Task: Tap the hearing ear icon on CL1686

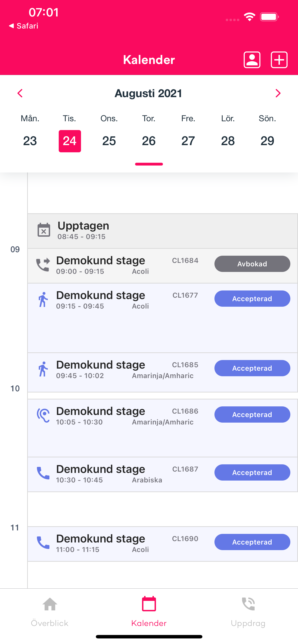Action: pyautogui.click(x=43, y=415)
